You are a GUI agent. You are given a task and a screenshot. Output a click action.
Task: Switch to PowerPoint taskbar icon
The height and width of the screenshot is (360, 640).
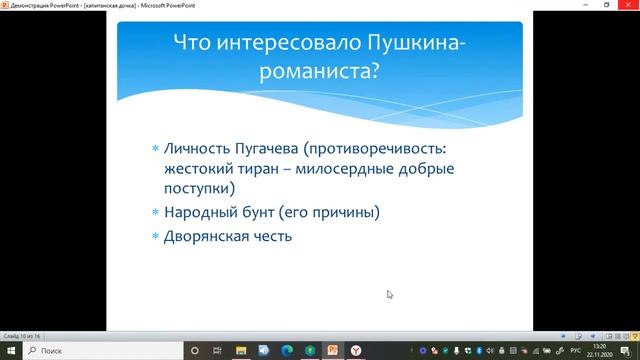333,351
